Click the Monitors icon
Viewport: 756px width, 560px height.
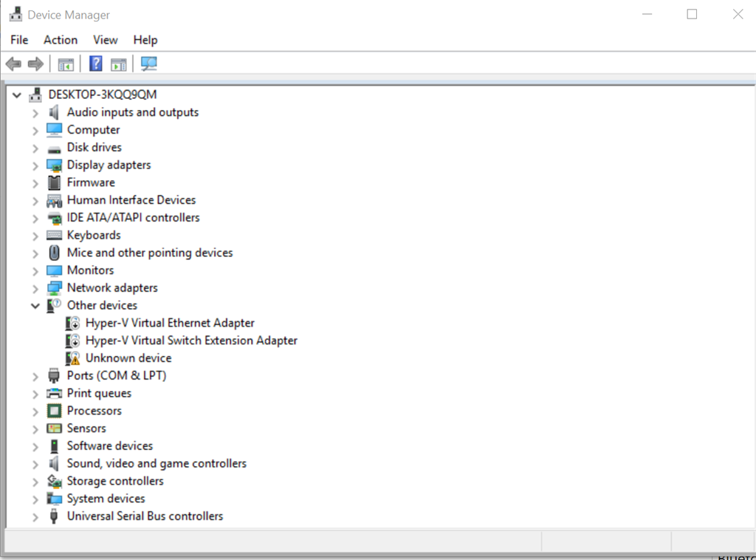tap(54, 270)
